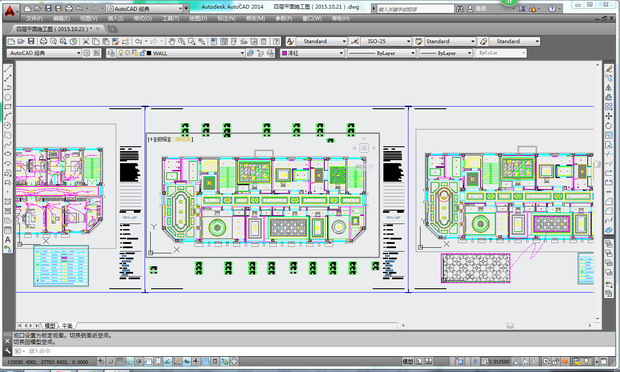The image size is (620, 372).
Task: Toggle Object Snap in the status bar
Action: pos(149,361)
